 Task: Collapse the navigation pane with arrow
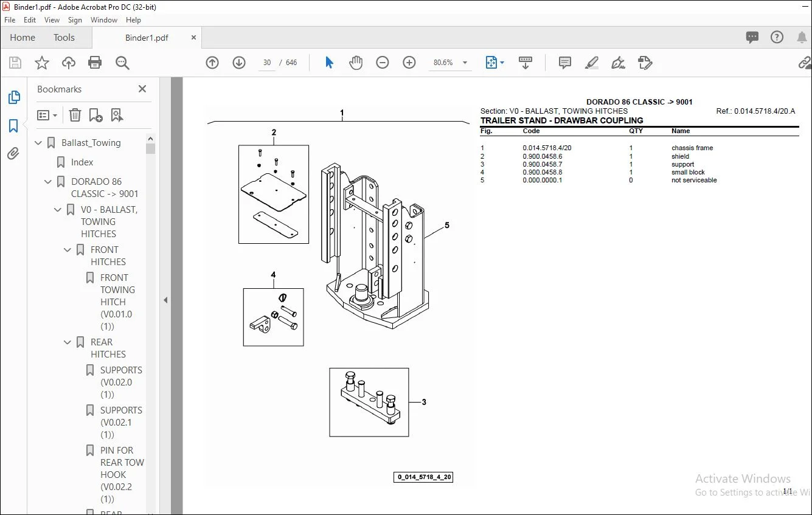165,300
